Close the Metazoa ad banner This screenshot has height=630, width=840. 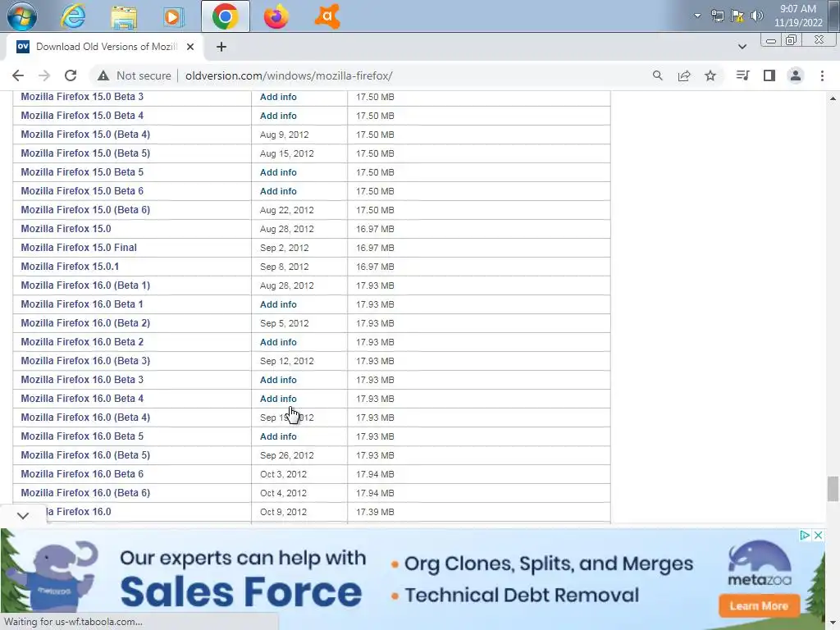[818, 535]
